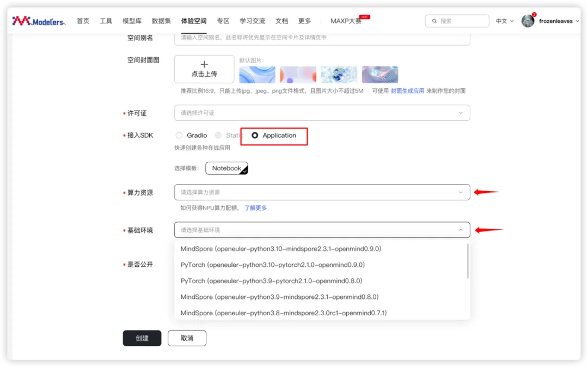Click the 点击上传 cover upload box

tap(204, 69)
